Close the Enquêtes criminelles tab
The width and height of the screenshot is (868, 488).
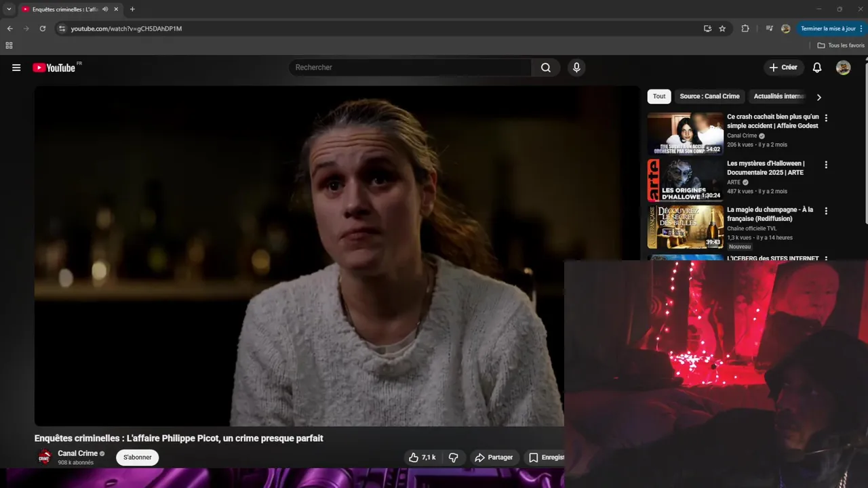point(116,9)
